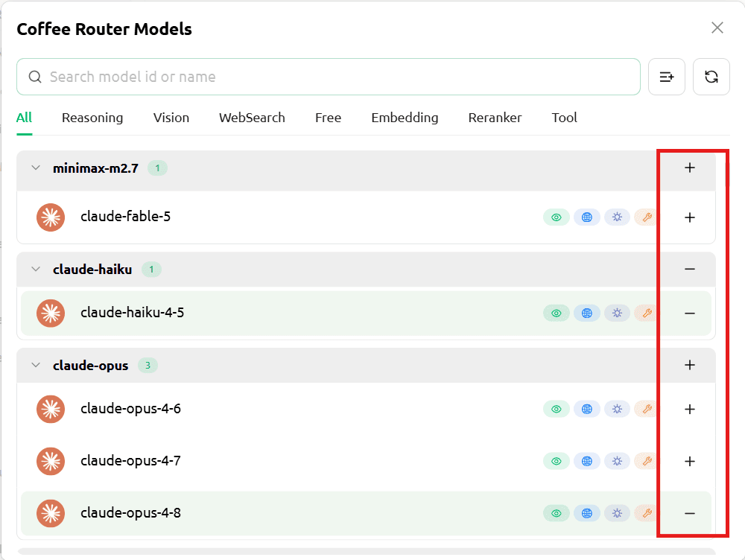The image size is (745, 560).
Task: Click the claude-opus-4-6 Anthropic logo
Action: click(51, 410)
